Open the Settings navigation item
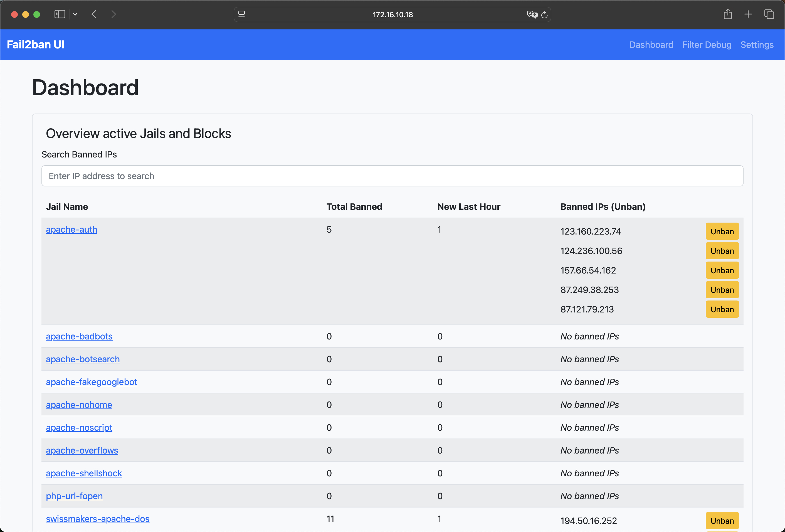The width and height of the screenshot is (785, 532). coord(757,45)
